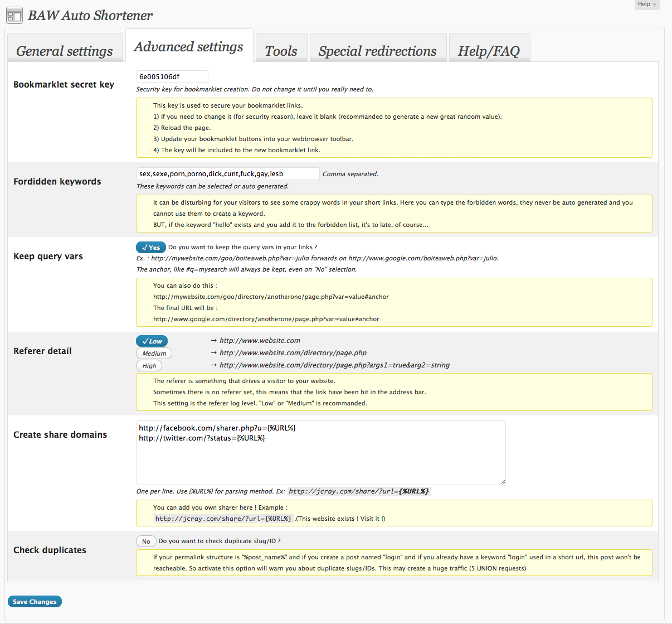Click 'This key is used to secure' text
This screenshot has width=672, height=624.
click(x=228, y=105)
